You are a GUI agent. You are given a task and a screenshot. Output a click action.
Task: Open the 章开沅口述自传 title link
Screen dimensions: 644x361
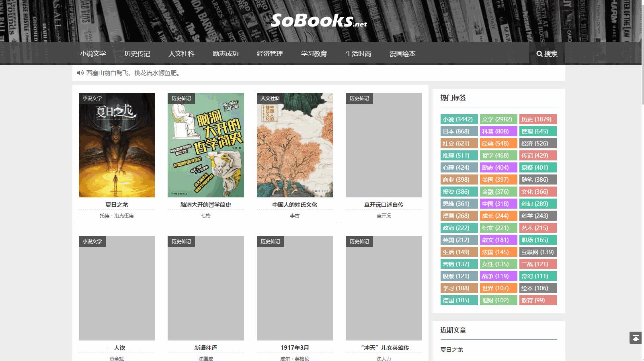(x=384, y=205)
